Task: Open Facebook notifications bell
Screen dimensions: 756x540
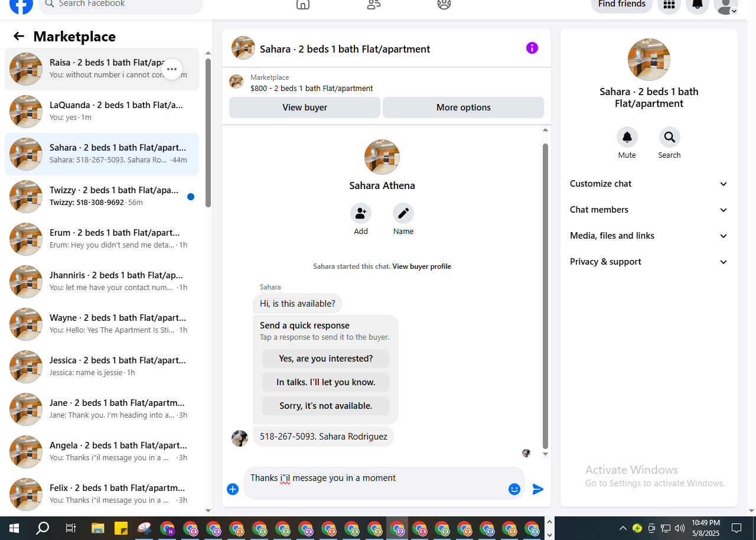Action: coord(698,5)
